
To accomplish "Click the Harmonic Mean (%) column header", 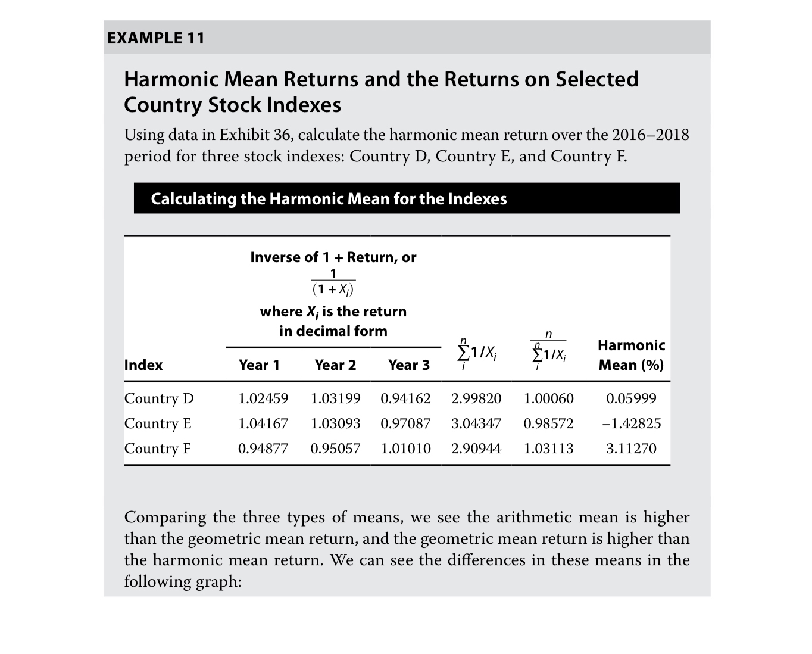I will coord(631,355).
